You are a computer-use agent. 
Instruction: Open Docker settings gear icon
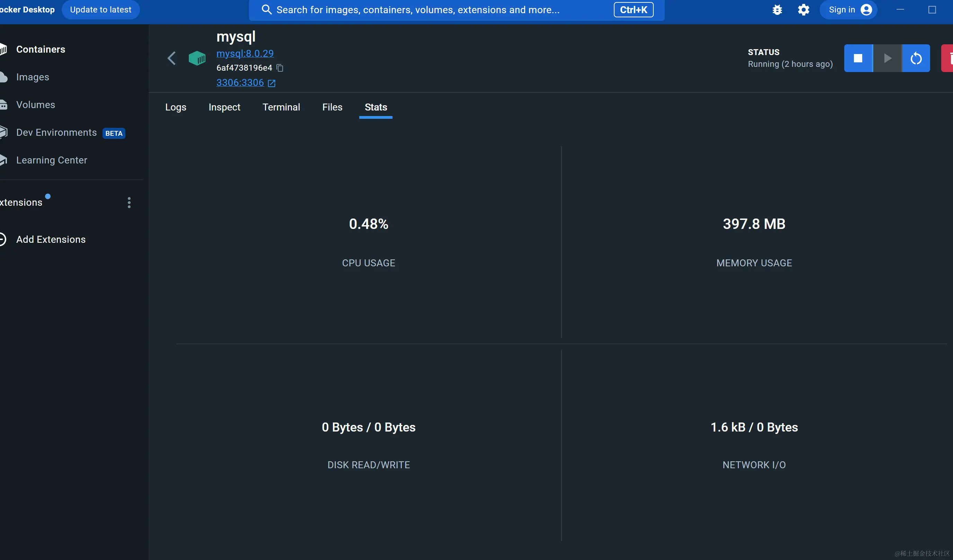[x=803, y=10]
